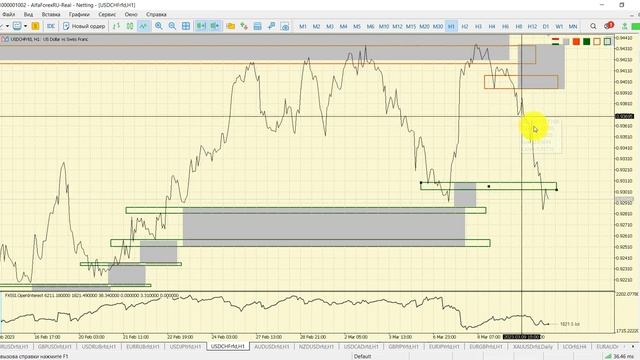Click the Новый ордер button
640x360 pixels.
click(x=84, y=26)
